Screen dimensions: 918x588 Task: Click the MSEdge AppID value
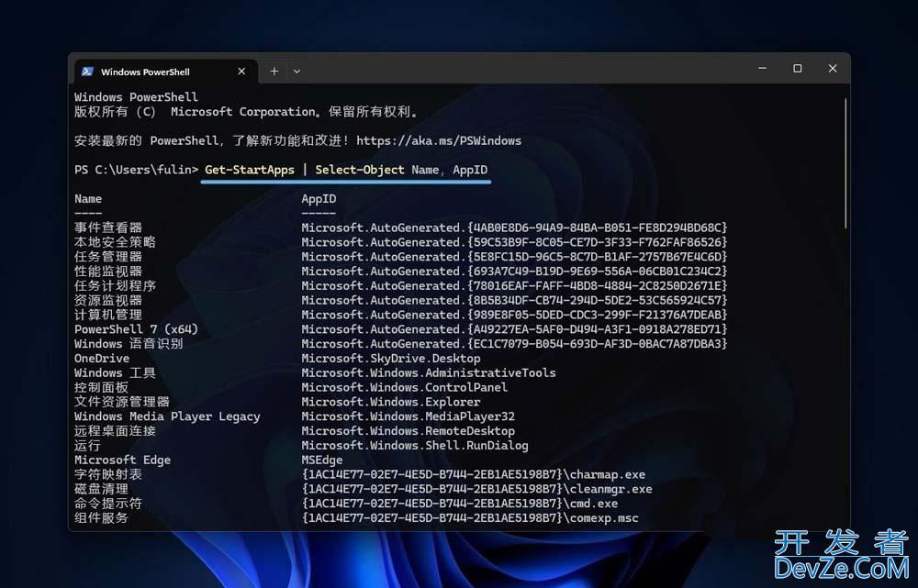click(322, 460)
